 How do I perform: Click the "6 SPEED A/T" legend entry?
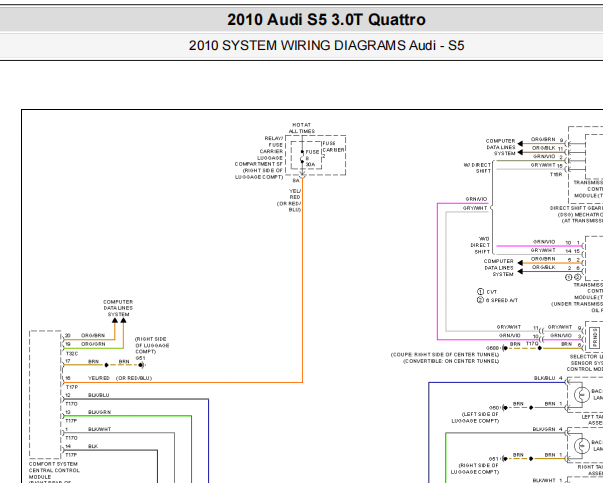(x=498, y=300)
